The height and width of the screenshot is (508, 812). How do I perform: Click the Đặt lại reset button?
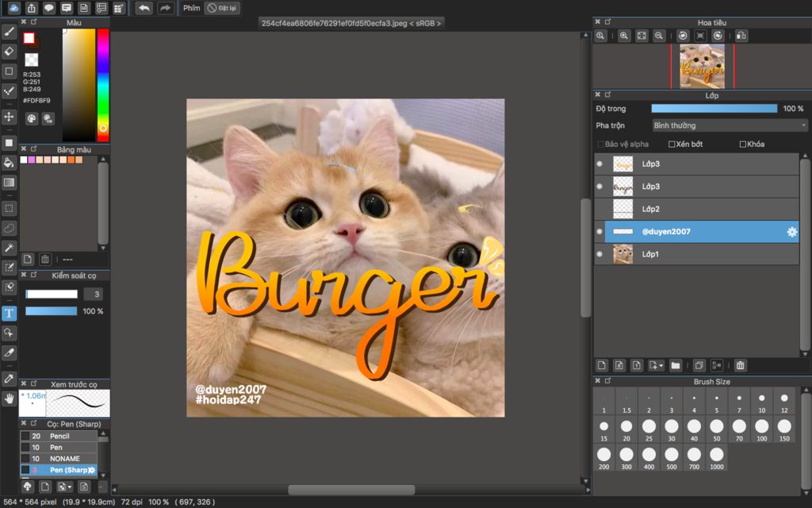click(x=222, y=8)
